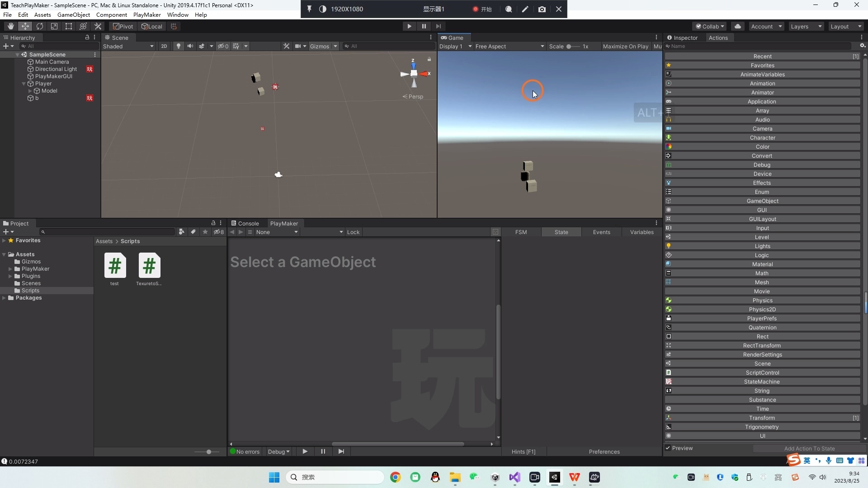Open cloud services icon
This screenshot has width=868, height=488.
(738, 26)
